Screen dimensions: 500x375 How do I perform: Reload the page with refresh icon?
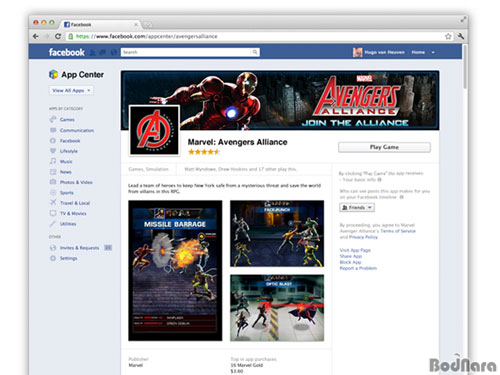pos(58,36)
